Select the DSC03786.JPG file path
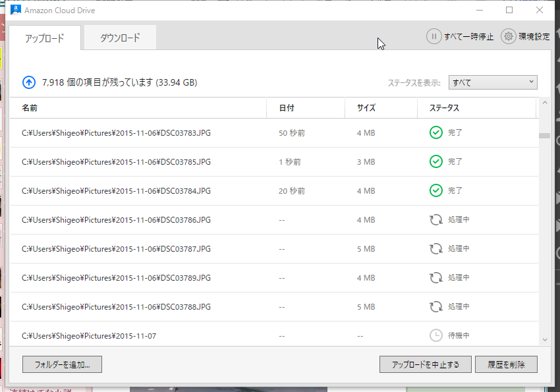Image resolution: width=560 pixels, height=392 pixels. point(116,220)
